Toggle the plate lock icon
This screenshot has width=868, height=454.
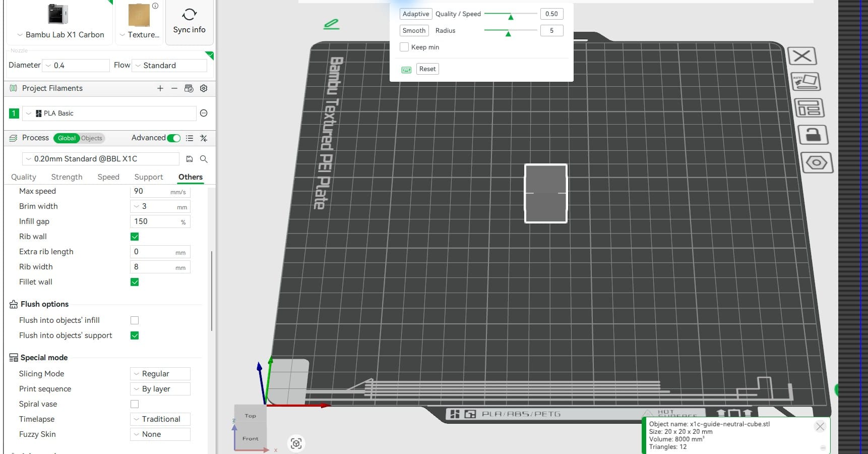(x=813, y=135)
